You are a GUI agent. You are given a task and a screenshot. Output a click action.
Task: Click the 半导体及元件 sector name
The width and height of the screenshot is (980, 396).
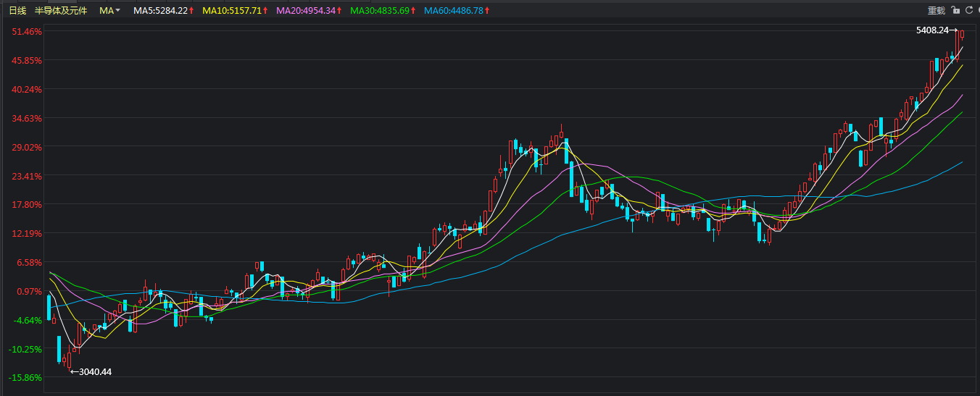click(61, 11)
